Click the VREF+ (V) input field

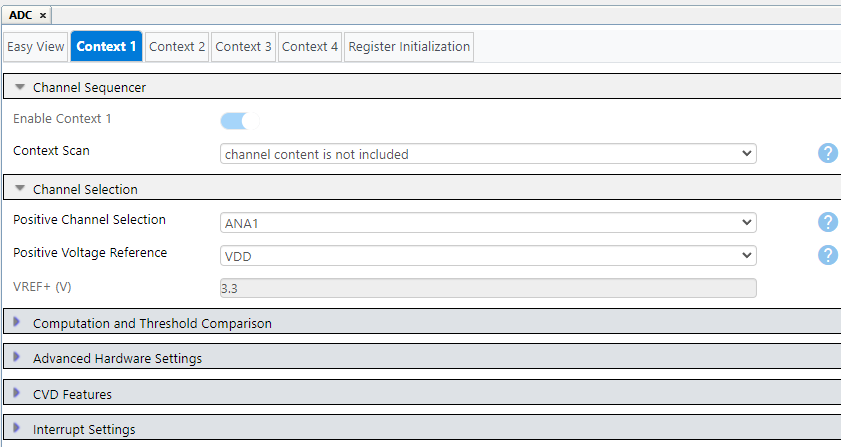pyautogui.click(x=488, y=288)
